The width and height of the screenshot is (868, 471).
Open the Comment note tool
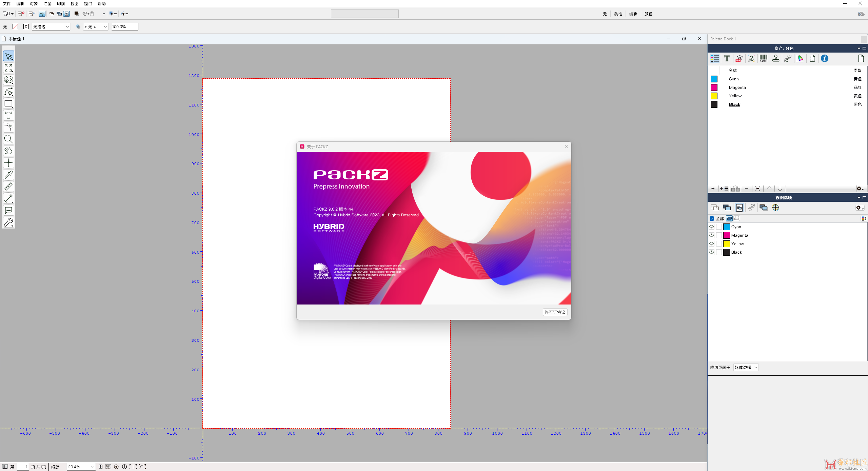coord(8,210)
